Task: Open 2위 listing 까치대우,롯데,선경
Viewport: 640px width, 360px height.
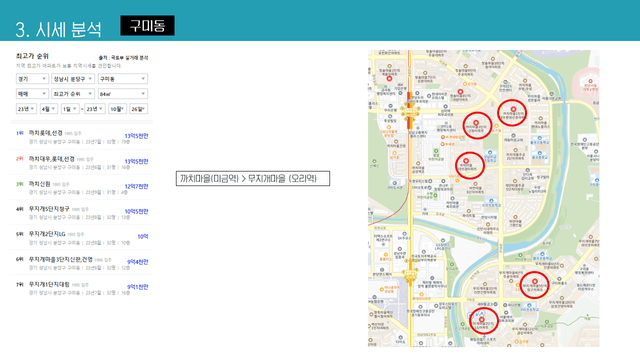Action: coord(82,162)
